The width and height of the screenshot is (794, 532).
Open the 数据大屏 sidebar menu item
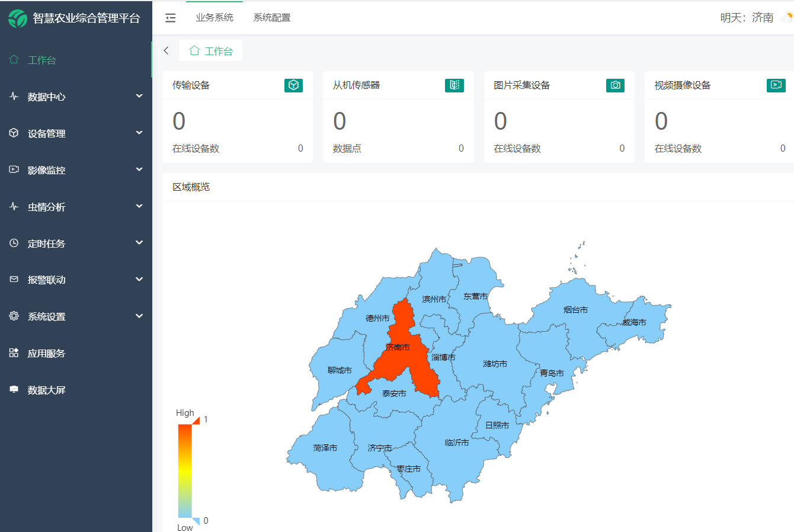coord(76,390)
